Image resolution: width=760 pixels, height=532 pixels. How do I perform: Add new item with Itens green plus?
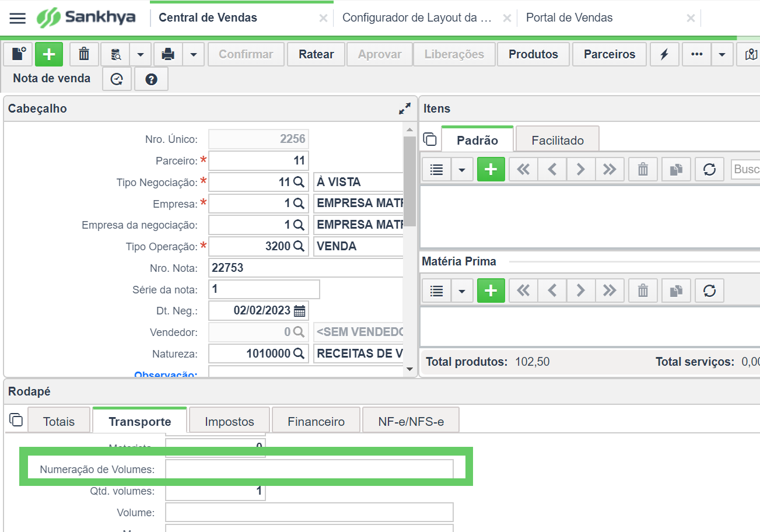pos(491,169)
